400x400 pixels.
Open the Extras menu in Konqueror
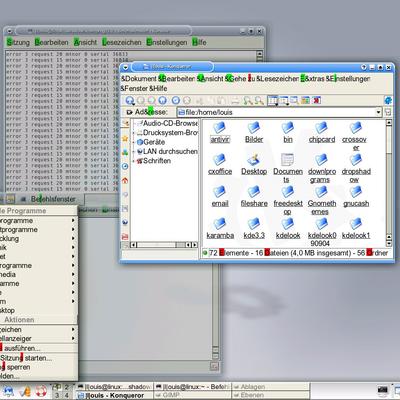pos(312,79)
